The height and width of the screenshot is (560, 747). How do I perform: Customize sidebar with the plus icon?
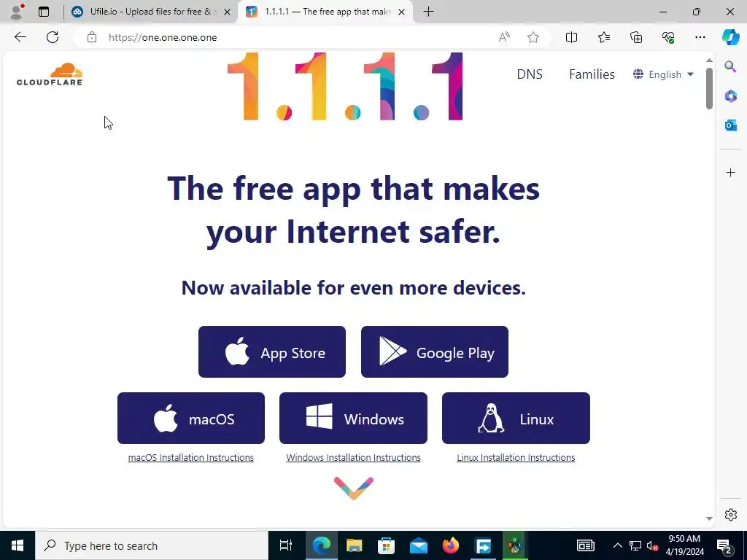[x=730, y=172]
